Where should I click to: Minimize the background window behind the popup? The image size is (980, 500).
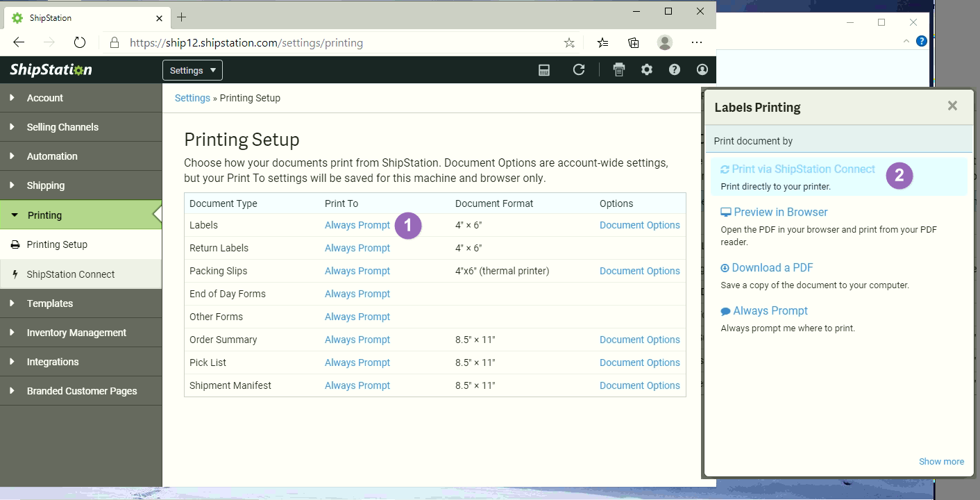(x=850, y=22)
